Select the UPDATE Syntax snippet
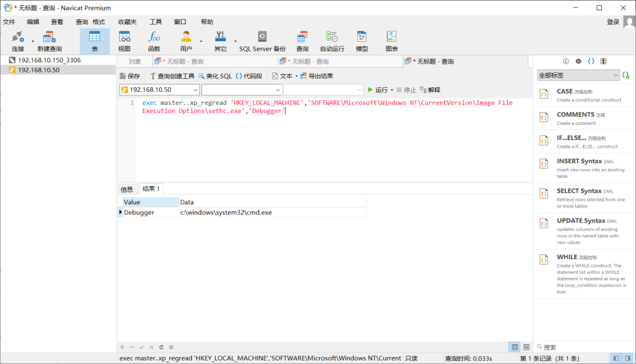Image resolution: width=636 pixels, height=364 pixels. click(x=585, y=231)
